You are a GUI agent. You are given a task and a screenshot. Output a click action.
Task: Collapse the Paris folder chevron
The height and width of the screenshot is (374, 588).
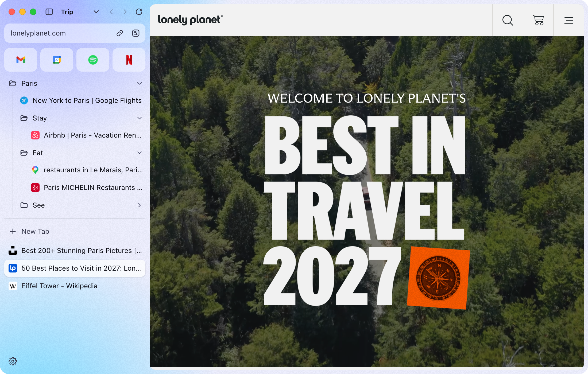point(140,83)
